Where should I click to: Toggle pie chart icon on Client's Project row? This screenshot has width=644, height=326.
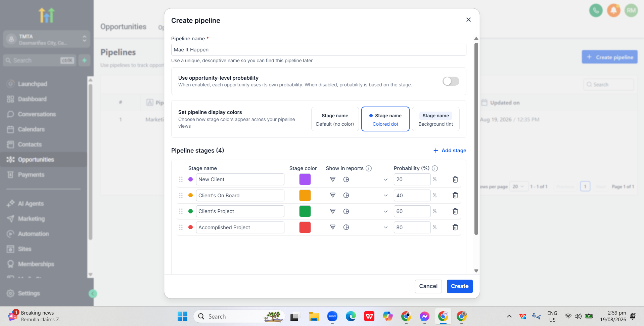point(346,211)
